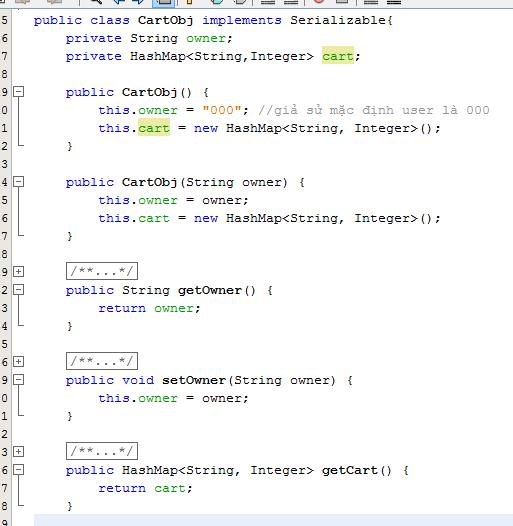513x526 pixels.
Task: Expand the Javadoc fold above getCart
Action: tap(18, 452)
